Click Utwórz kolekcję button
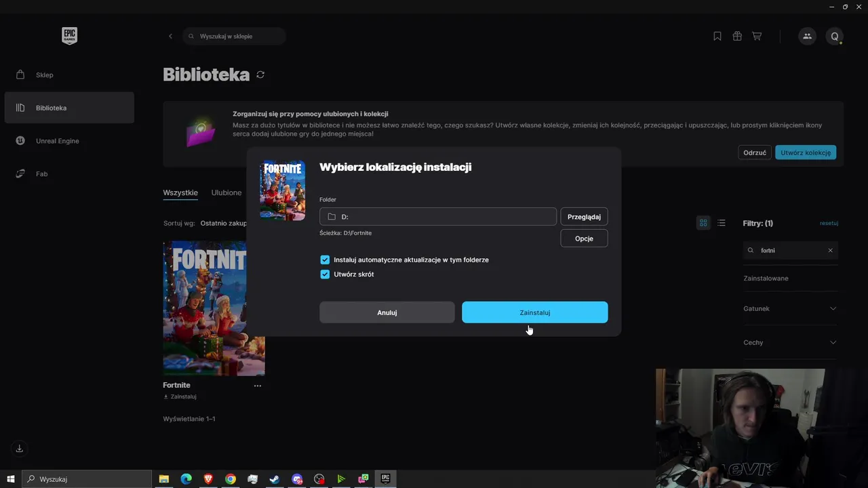Screen dimensions: 868x488 coord(806,152)
